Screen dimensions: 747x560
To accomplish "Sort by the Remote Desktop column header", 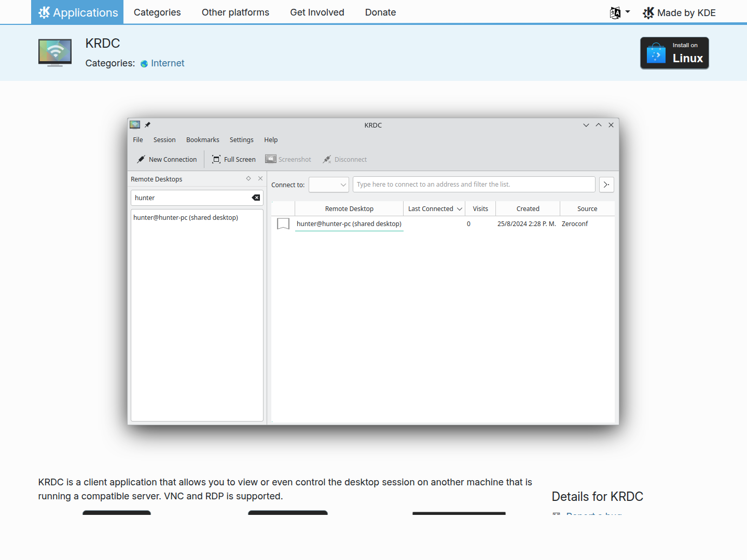I will coord(349,209).
